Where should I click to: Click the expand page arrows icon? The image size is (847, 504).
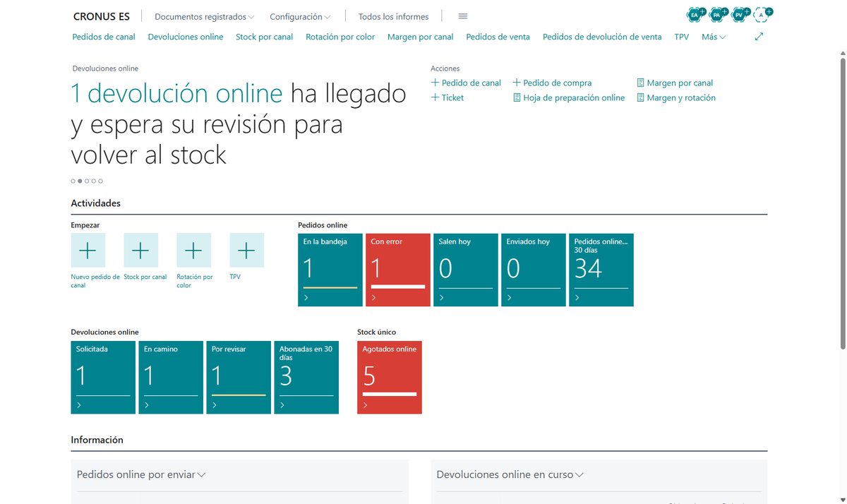coord(759,37)
